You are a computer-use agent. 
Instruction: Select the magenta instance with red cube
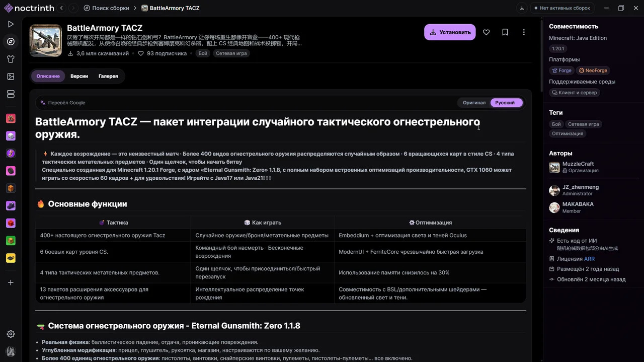11,223
